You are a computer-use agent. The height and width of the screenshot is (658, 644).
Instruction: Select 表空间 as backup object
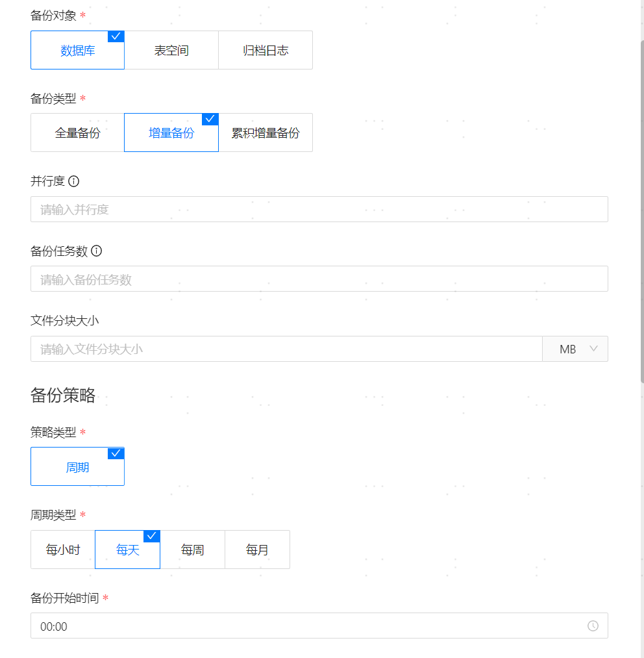click(x=171, y=51)
